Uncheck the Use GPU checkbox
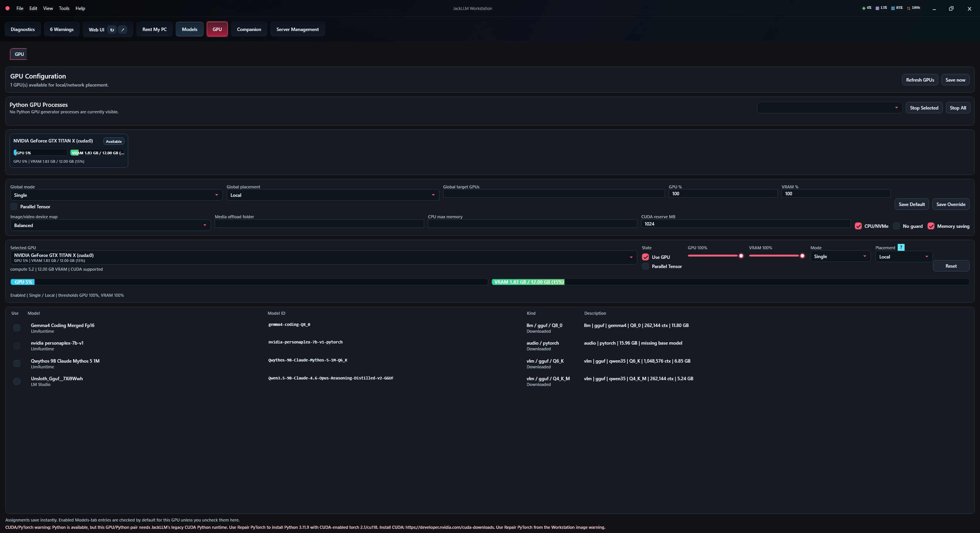This screenshot has width=980, height=533. point(645,257)
